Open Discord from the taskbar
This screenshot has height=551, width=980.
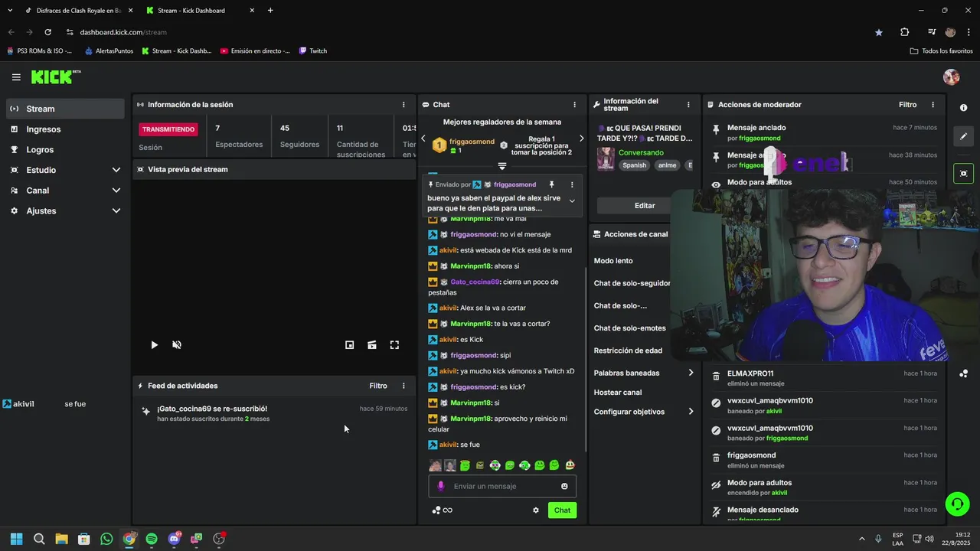(x=174, y=539)
